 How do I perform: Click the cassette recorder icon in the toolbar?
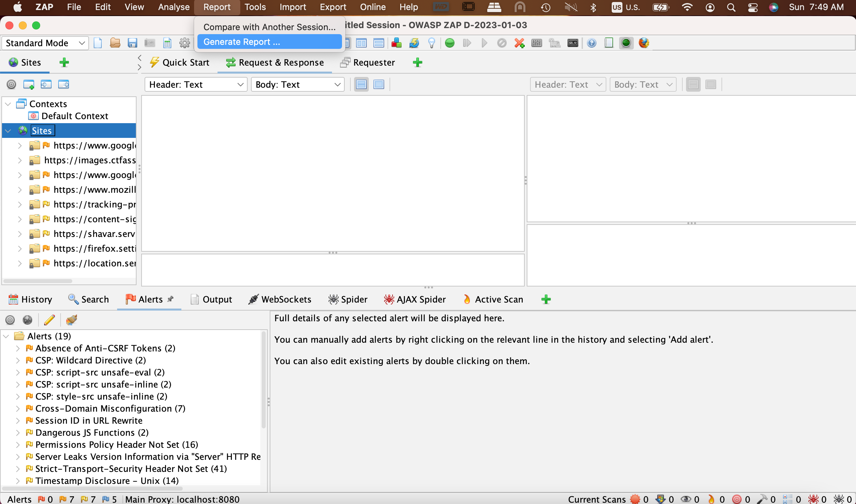click(x=572, y=43)
